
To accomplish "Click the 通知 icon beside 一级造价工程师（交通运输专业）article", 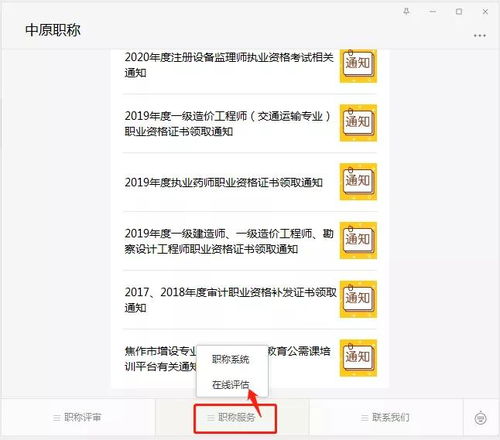I will coord(358,123).
